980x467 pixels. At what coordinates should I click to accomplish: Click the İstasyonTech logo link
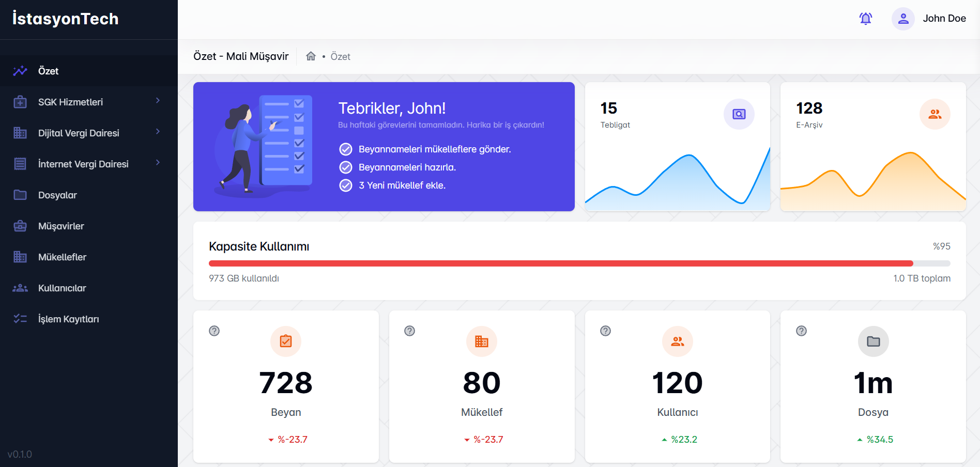pyautogui.click(x=66, y=19)
